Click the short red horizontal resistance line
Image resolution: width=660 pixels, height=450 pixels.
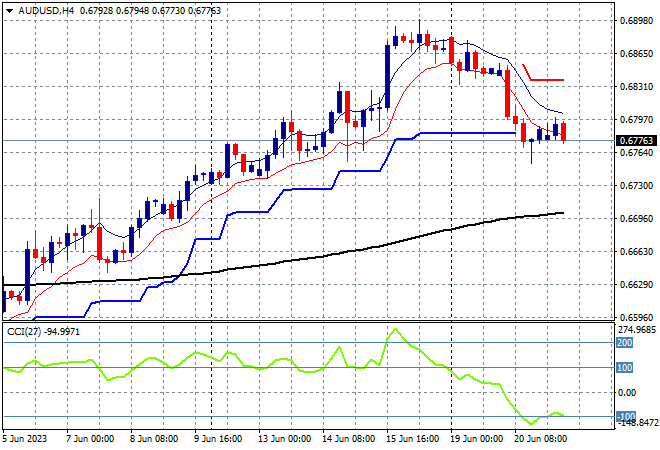[x=547, y=80]
